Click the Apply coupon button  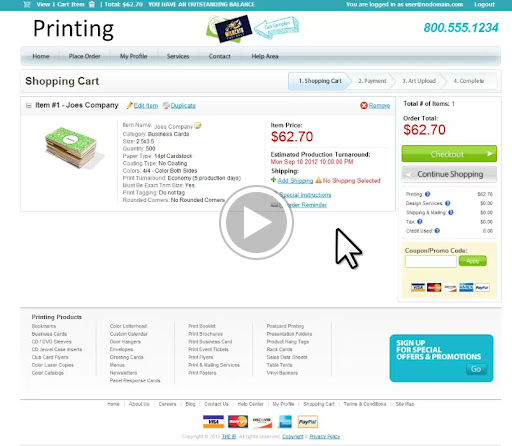473,261
